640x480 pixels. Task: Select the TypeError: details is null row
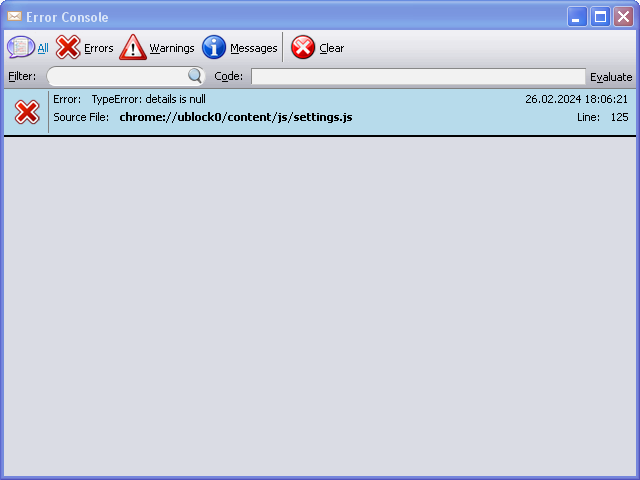pos(320,112)
